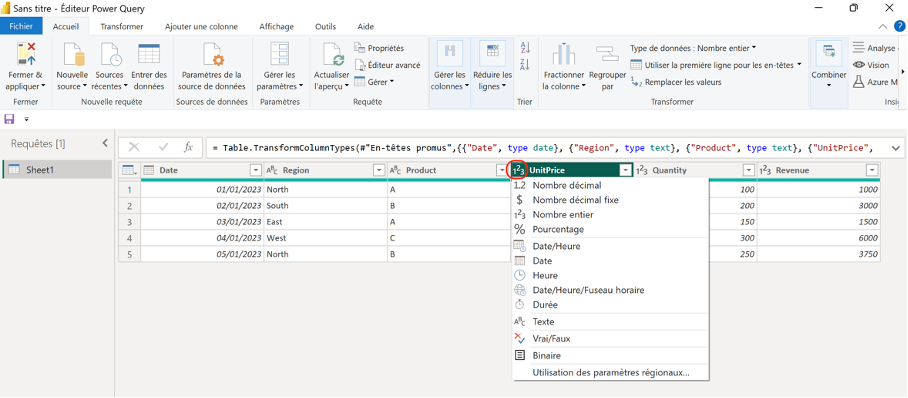This screenshot has width=908, height=398.
Task: Select Binaire type
Action: click(x=610, y=356)
